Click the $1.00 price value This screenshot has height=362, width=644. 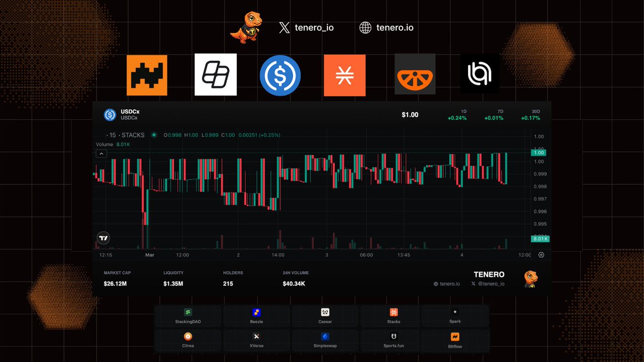click(x=409, y=115)
